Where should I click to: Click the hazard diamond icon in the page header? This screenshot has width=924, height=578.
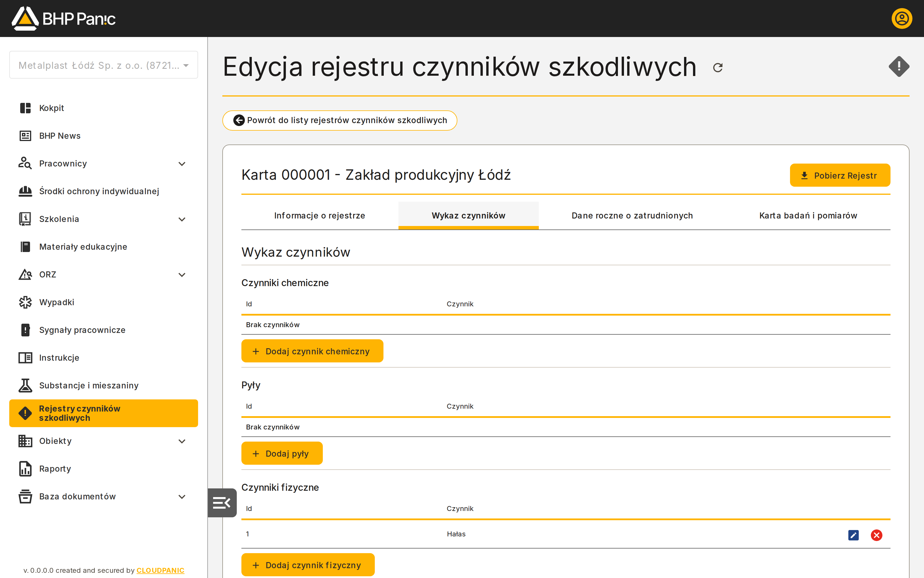tap(899, 66)
